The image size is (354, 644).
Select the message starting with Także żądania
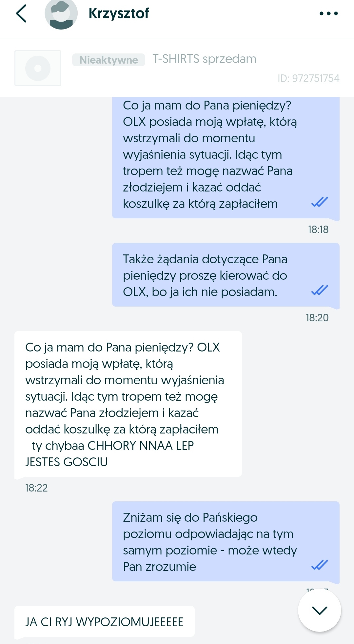[x=226, y=275]
